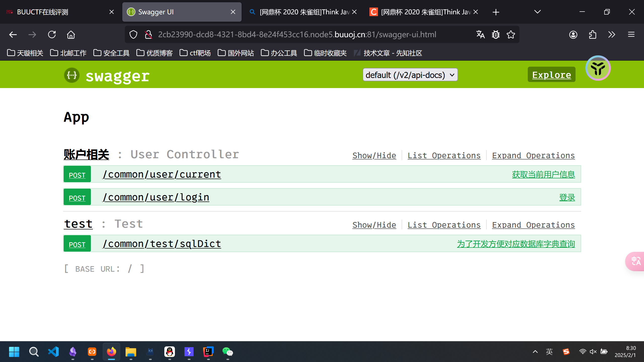Open the Firefox hamburger application menu
Viewport: 644px width, 362px height.
[631, 34]
